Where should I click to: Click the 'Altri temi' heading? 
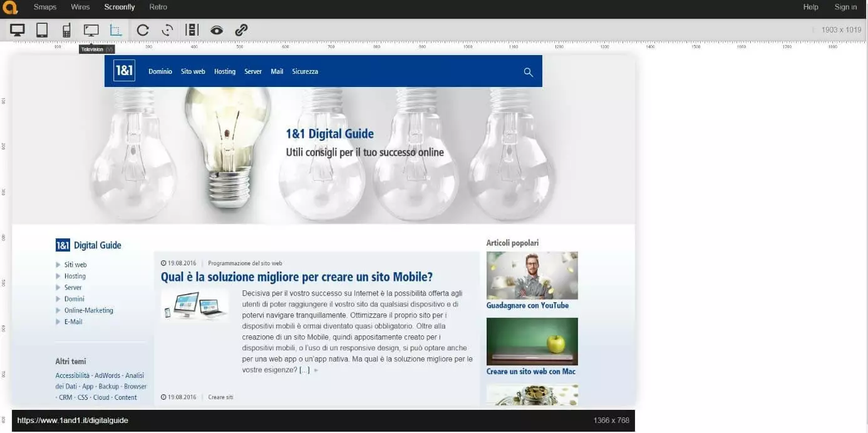coord(71,361)
